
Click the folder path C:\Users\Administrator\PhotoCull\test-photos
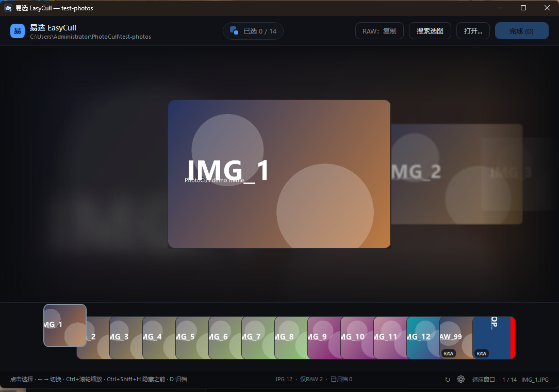91,37
